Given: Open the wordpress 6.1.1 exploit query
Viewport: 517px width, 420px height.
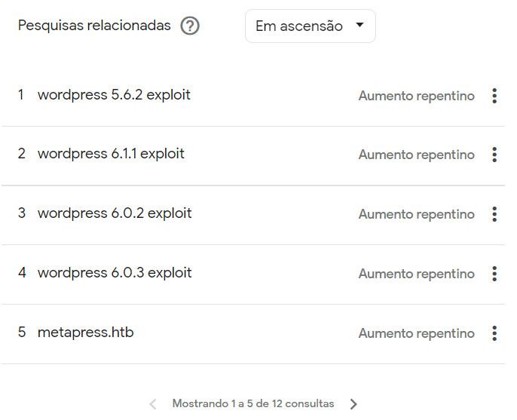Looking at the screenshot, I should (x=111, y=154).
